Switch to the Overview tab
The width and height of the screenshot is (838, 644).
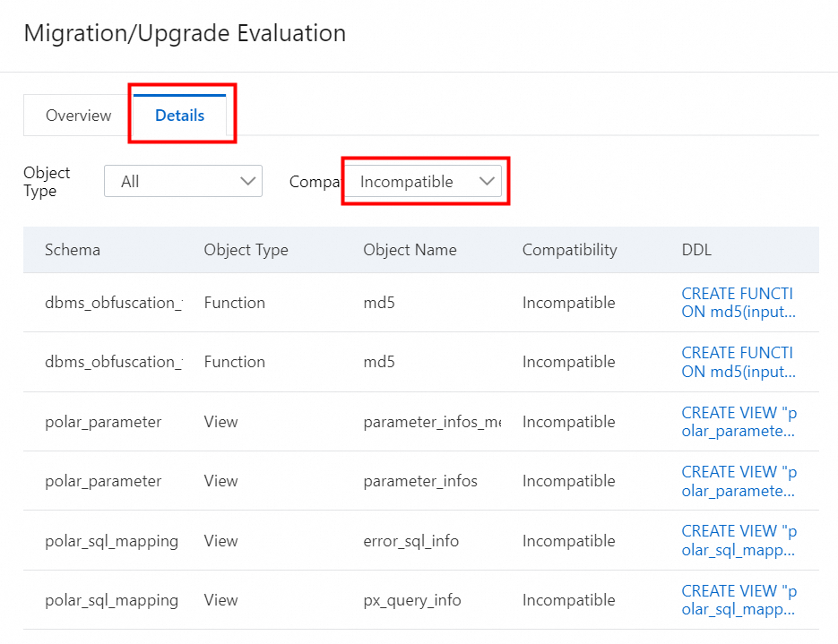coord(79,116)
